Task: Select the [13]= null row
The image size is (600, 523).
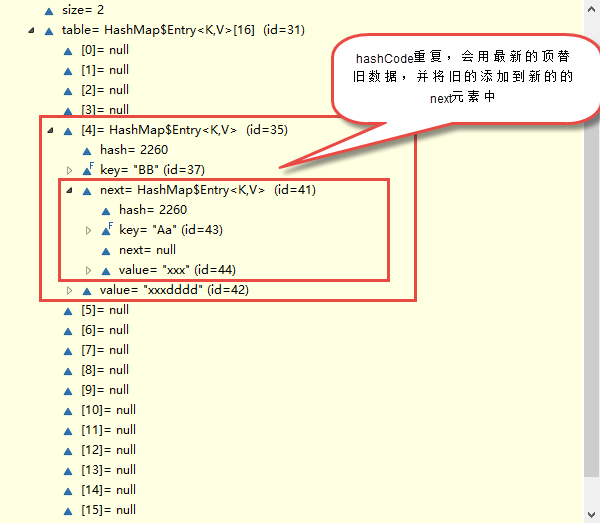Action: 108,470
